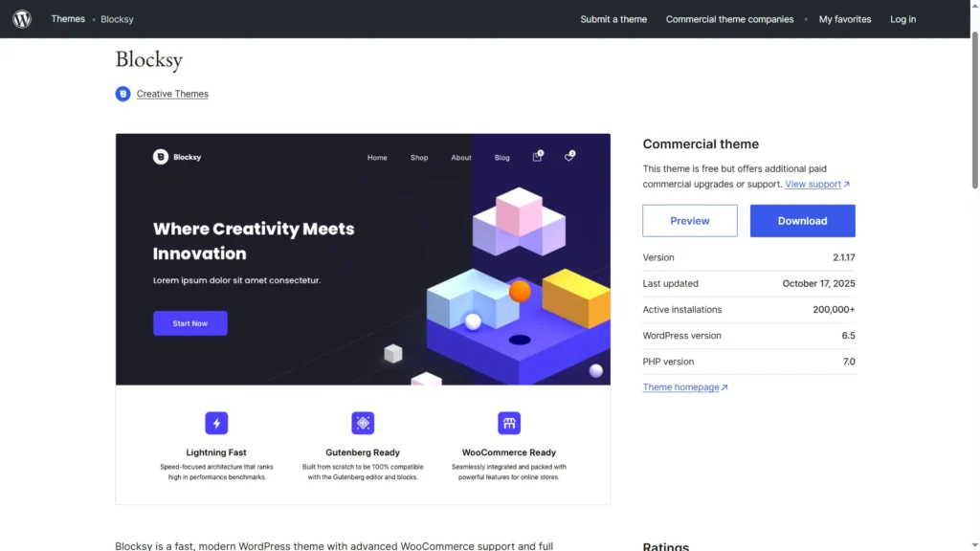Click Start Now button in the preview
This screenshot has width=980, height=551.
(190, 323)
